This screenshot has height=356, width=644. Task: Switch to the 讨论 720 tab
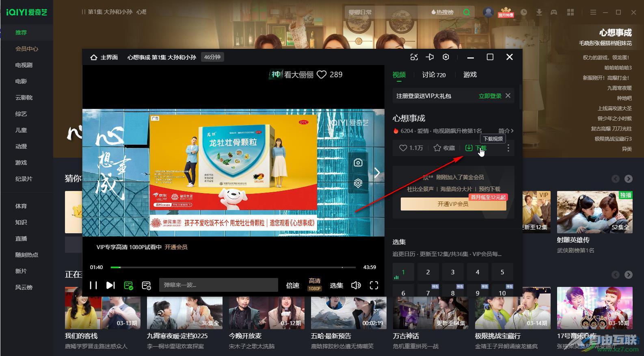434,74
